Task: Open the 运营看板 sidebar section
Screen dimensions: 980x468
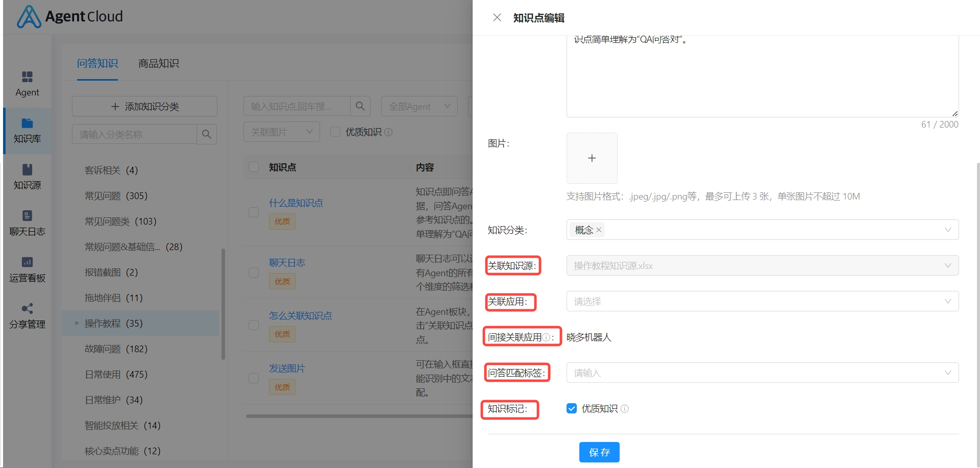Action: click(27, 269)
